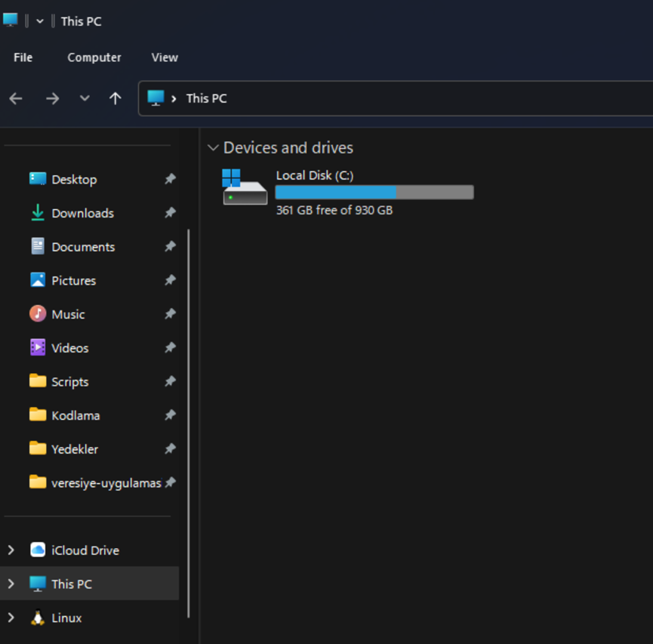Click the Music note icon
The image size is (653, 644).
coord(38,313)
